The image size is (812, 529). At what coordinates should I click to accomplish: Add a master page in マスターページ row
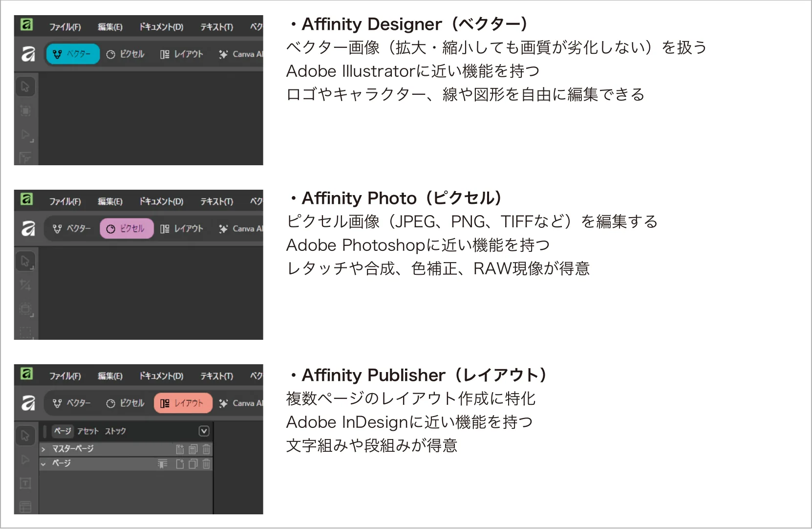(180, 449)
